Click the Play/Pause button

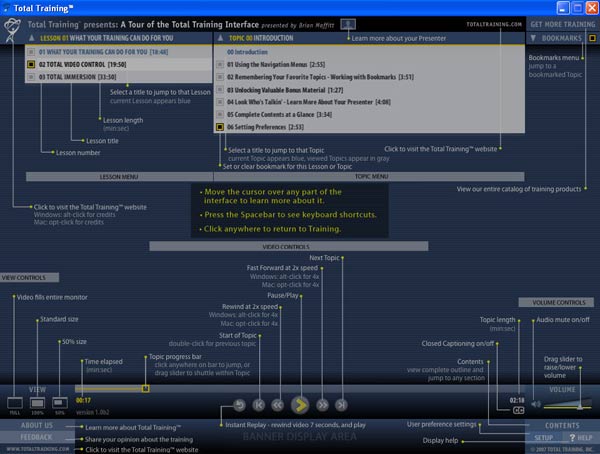click(x=299, y=405)
